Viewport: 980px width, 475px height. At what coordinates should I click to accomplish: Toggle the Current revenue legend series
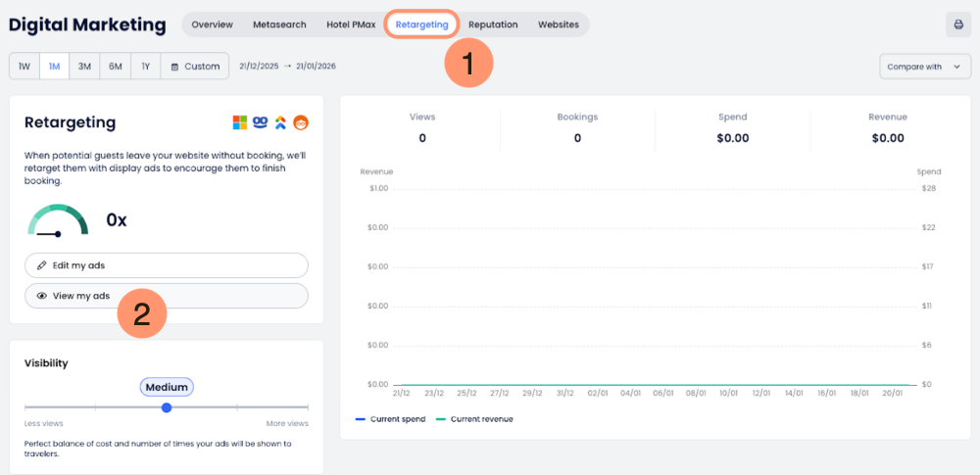pyautogui.click(x=474, y=419)
